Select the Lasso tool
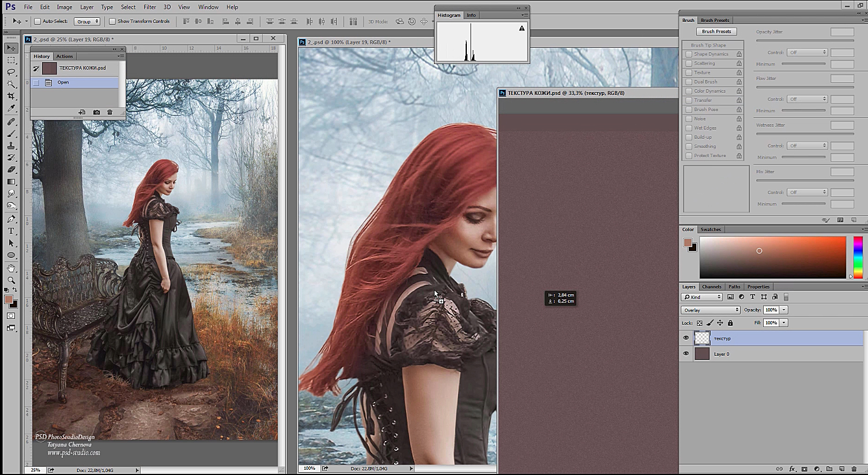The height and width of the screenshot is (475, 868). tap(11, 72)
